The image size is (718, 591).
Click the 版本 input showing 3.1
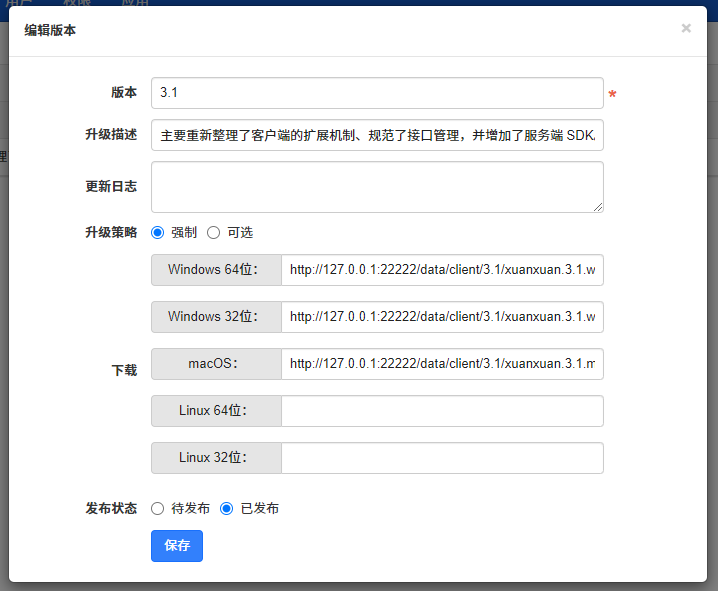pyautogui.click(x=377, y=93)
